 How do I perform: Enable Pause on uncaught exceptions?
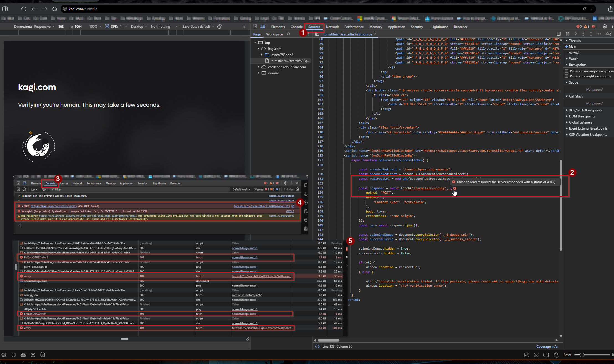click(x=567, y=71)
